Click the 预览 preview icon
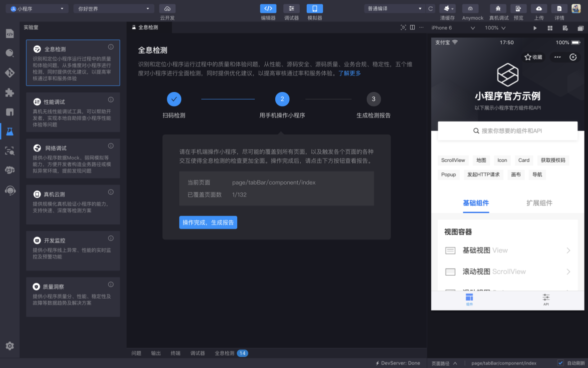The height and width of the screenshot is (368, 588). click(x=518, y=8)
